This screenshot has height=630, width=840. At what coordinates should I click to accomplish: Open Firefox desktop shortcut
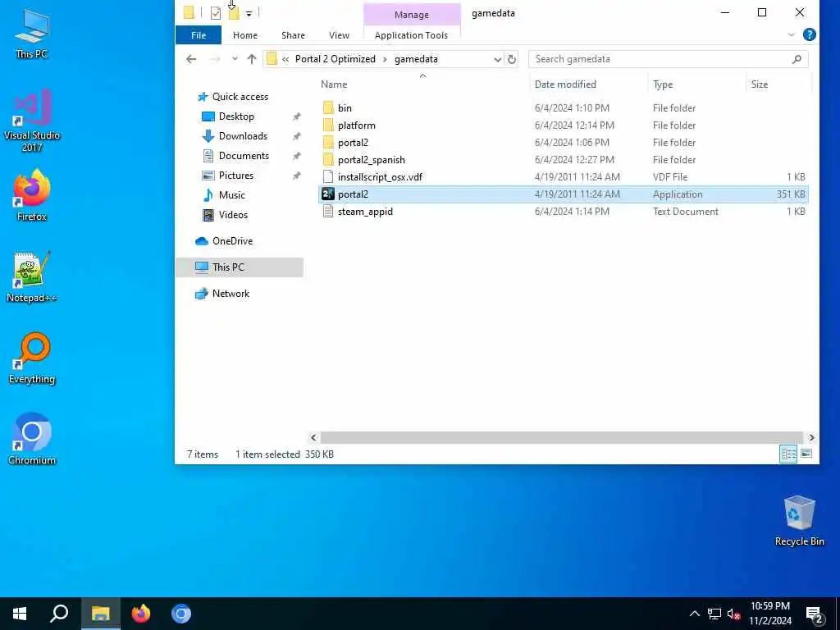[32, 195]
